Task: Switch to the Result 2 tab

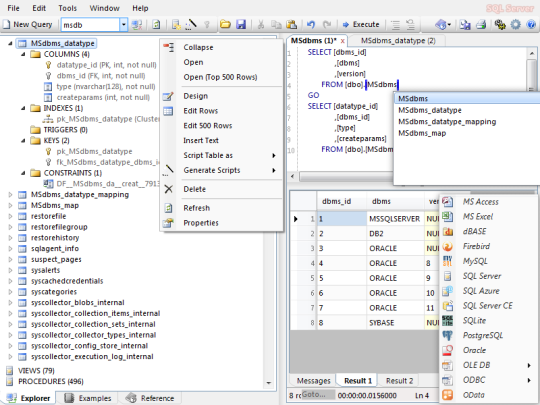Action: coord(399,381)
